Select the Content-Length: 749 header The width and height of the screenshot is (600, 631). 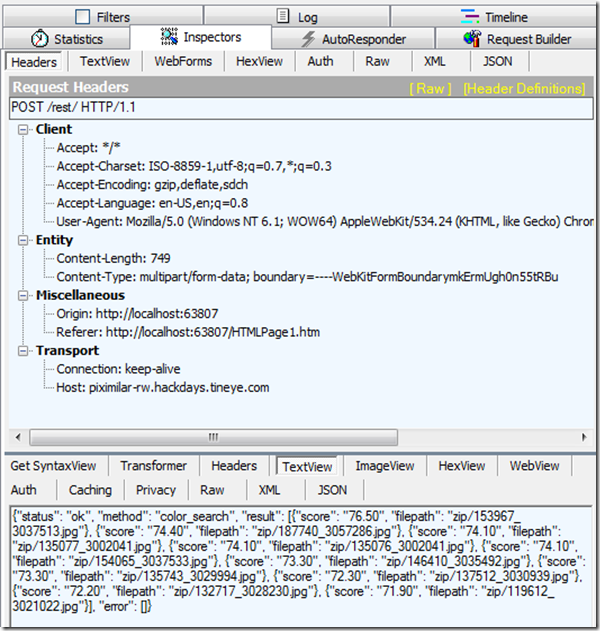pyautogui.click(x=113, y=258)
